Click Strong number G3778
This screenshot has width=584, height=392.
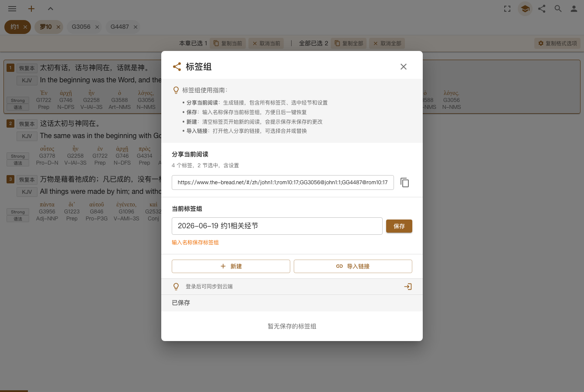47,156
